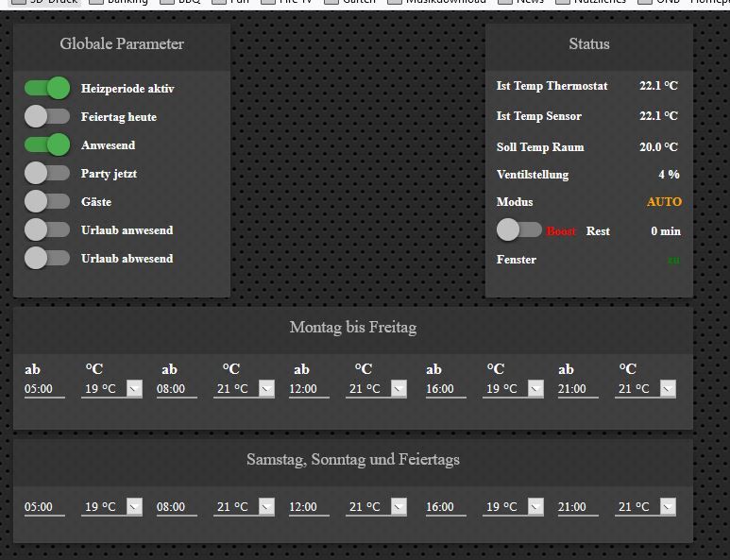Switch on the Gäste toggle
This screenshot has width=730, height=560.
point(47,201)
